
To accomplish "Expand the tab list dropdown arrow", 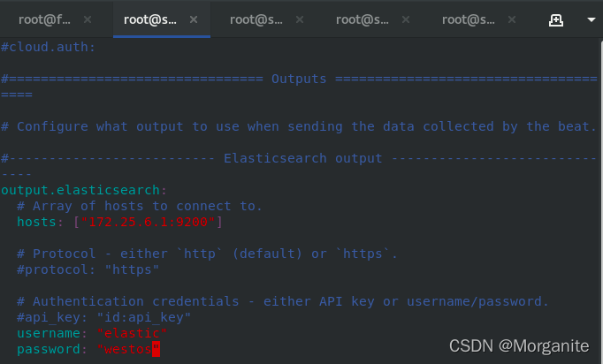I will [592, 19].
